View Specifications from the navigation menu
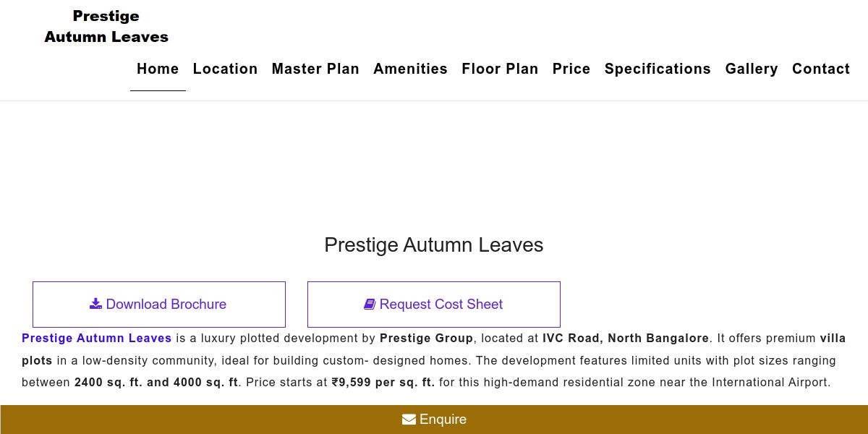The width and height of the screenshot is (868, 434). point(658,69)
